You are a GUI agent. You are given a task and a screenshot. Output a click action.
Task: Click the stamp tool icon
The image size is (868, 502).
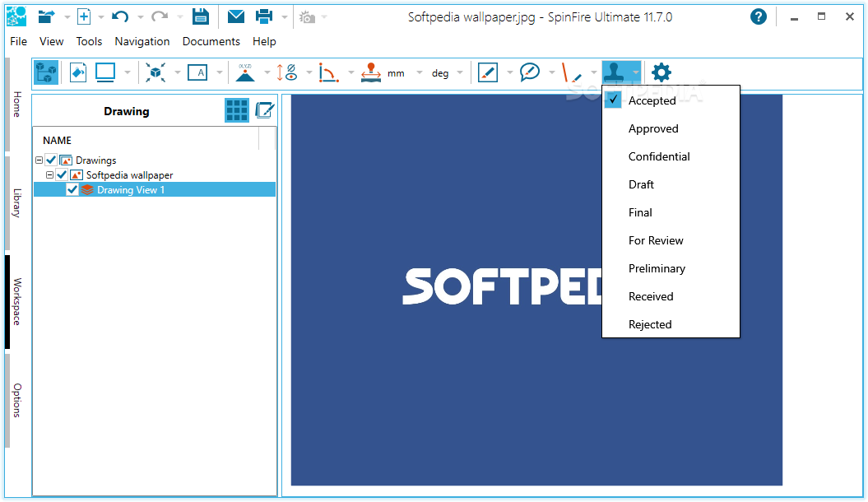point(615,72)
